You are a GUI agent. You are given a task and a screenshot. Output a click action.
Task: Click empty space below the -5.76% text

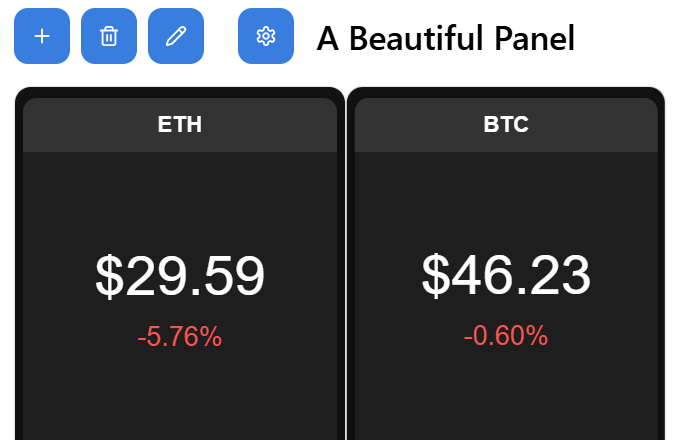pyautogui.click(x=180, y=395)
